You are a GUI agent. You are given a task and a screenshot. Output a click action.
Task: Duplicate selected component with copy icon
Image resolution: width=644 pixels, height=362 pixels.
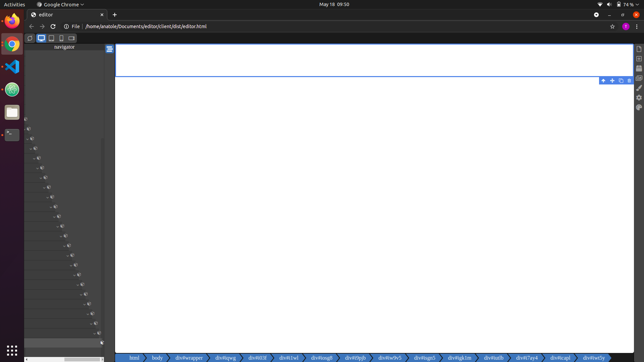tap(621, 81)
